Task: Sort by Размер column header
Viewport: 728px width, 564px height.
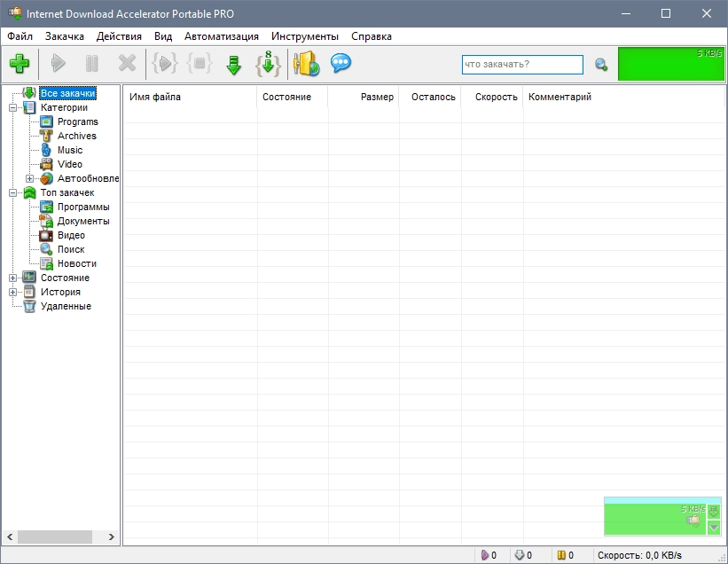Action: point(363,97)
